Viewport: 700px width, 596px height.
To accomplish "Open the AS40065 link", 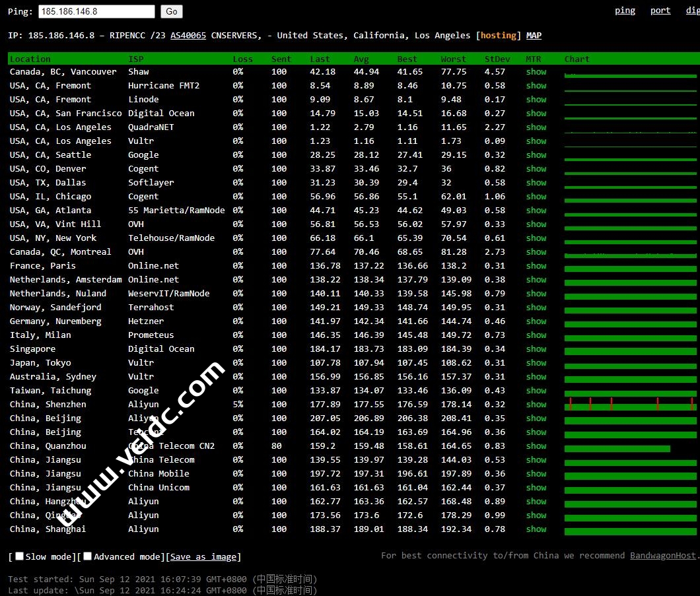I will pyautogui.click(x=188, y=35).
